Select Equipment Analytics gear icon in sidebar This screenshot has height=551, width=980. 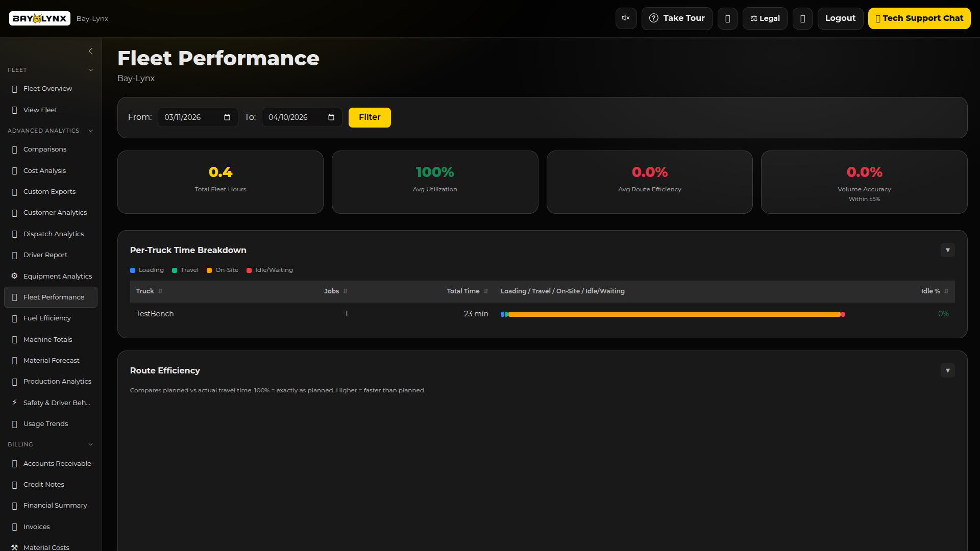pos(14,275)
